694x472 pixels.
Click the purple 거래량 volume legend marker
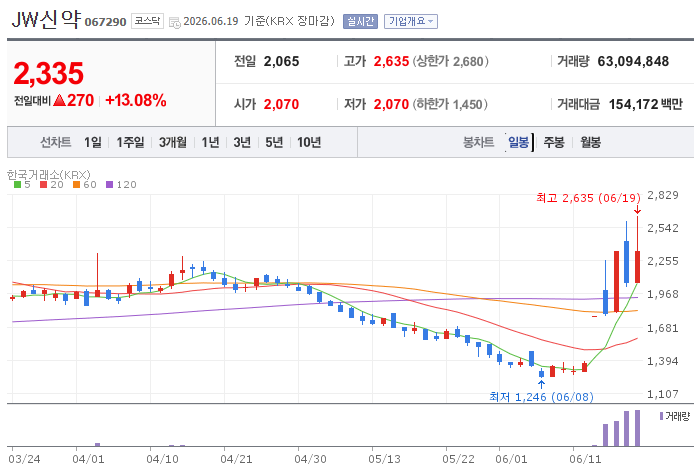click(x=661, y=416)
